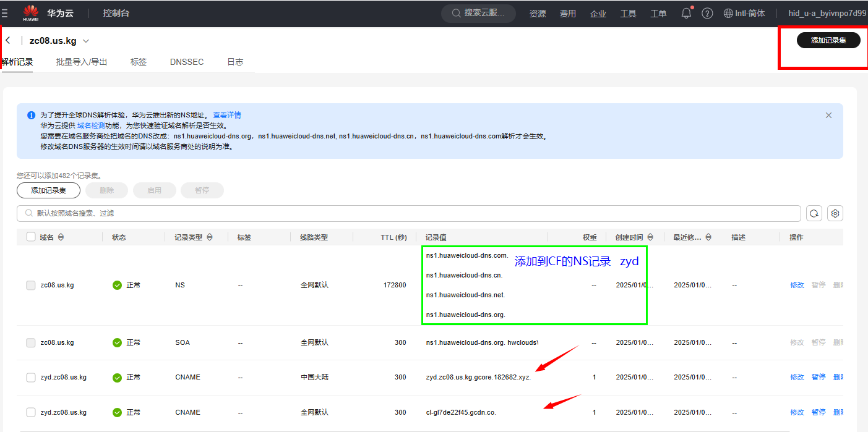Screen dimensions: 868x432
Task: Check the NS record row checkbox
Action: (31, 285)
